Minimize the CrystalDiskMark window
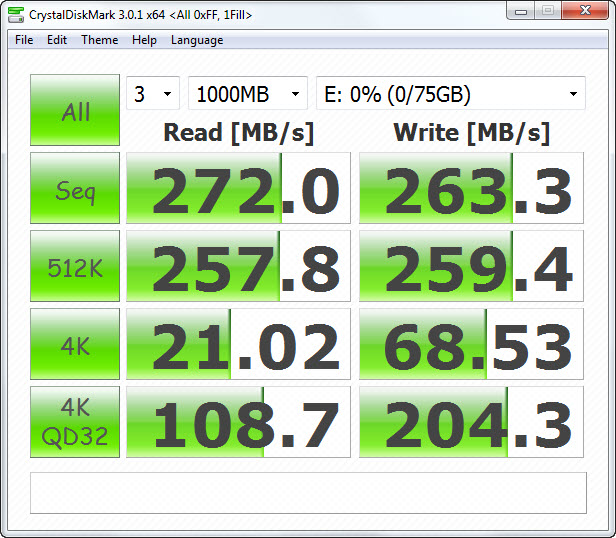616x538 pixels. pyautogui.click(x=521, y=13)
